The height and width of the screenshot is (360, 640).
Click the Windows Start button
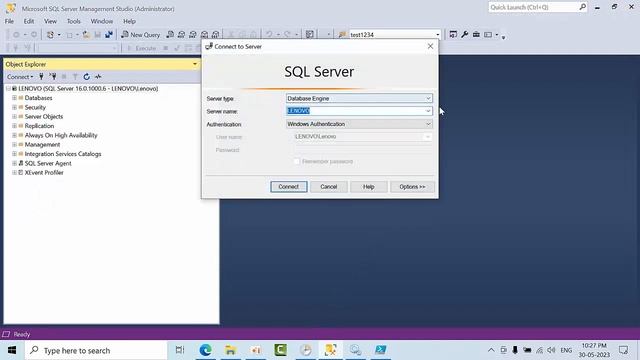pos(12,350)
